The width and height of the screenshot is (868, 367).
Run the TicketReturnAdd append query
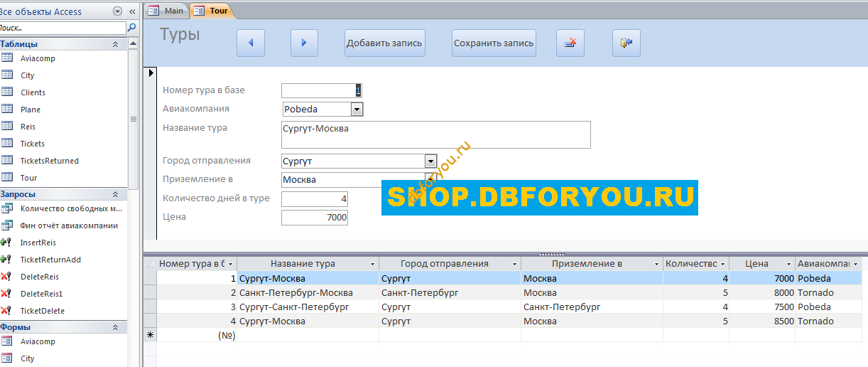coord(50,260)
